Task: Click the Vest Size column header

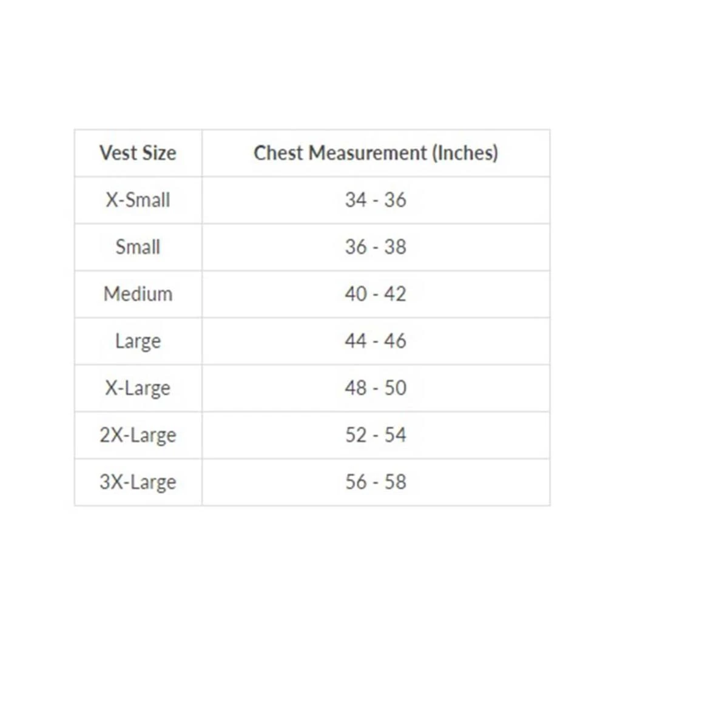Action: (x=138, y=153)
